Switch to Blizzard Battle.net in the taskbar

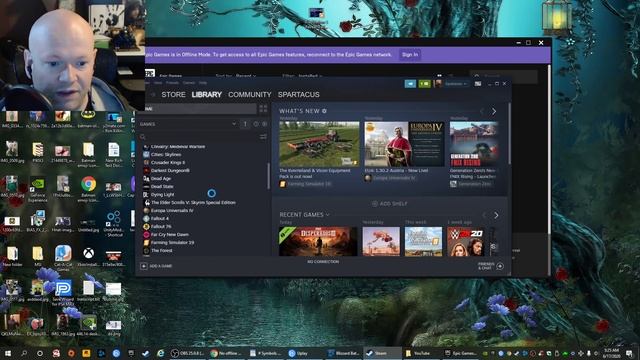coord(344,353)
